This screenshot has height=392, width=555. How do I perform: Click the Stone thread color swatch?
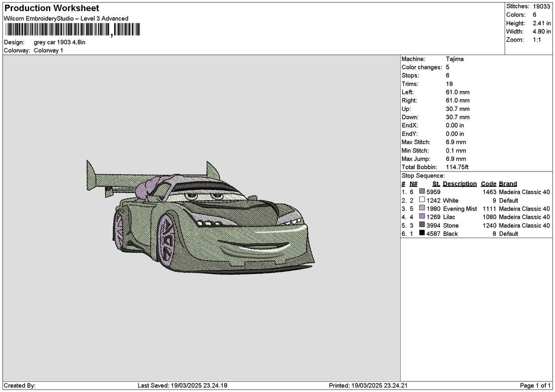(422, 225)
